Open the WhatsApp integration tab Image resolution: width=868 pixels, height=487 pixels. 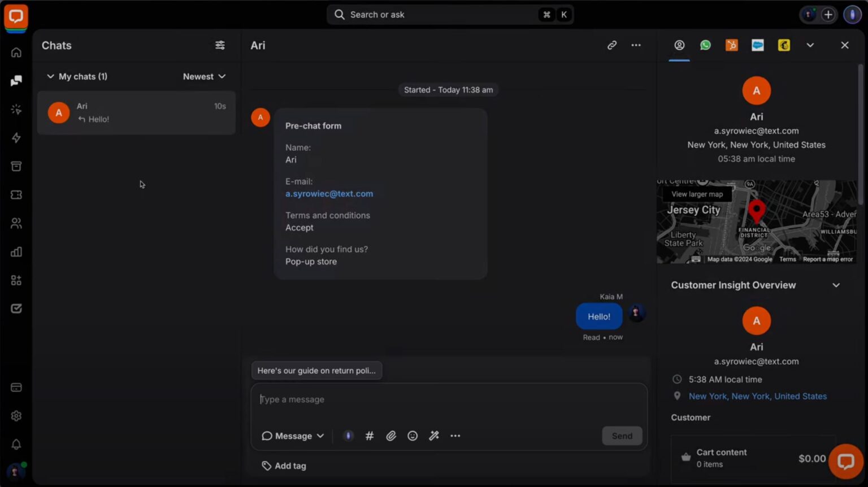705,45
